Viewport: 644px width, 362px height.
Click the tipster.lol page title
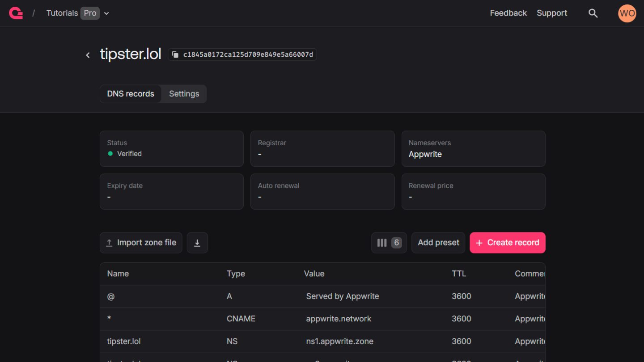[x=130, y=54]
